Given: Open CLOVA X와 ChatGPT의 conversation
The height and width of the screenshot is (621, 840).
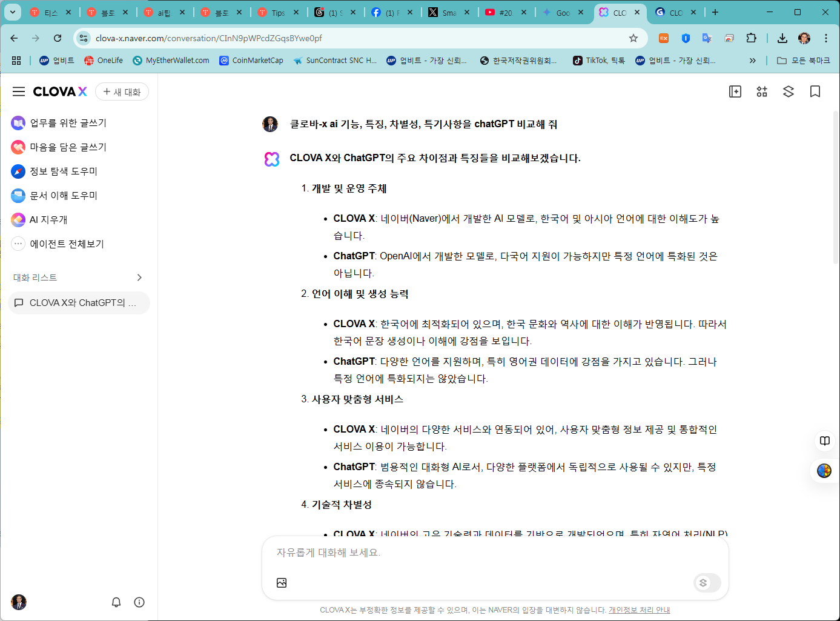Looking at the screenshot, I should [x=79, y=303].
